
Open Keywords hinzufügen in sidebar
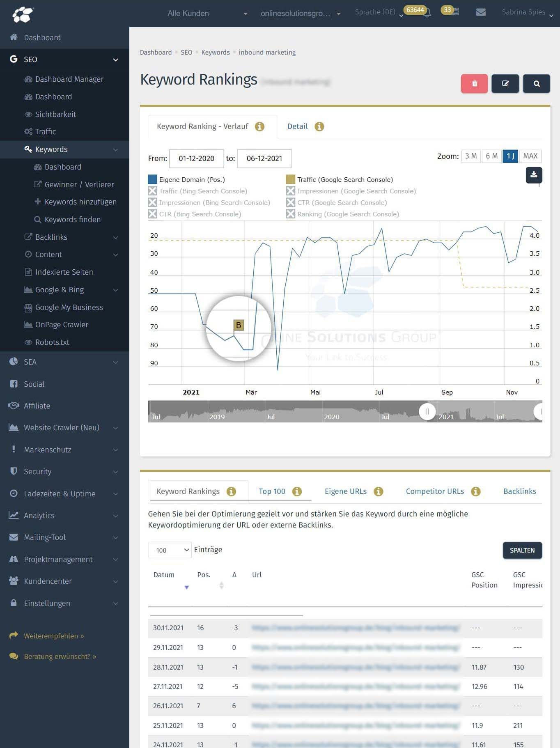point(80,202)
